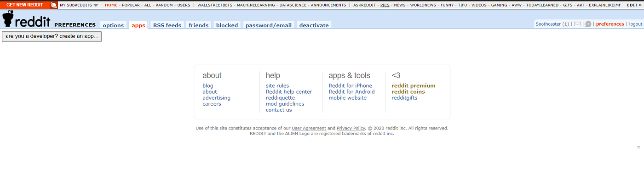Viewport: 644px width, 192px height.
Task: Expand the My Subreddits dropdown
Action: click(x=79, y=5)
